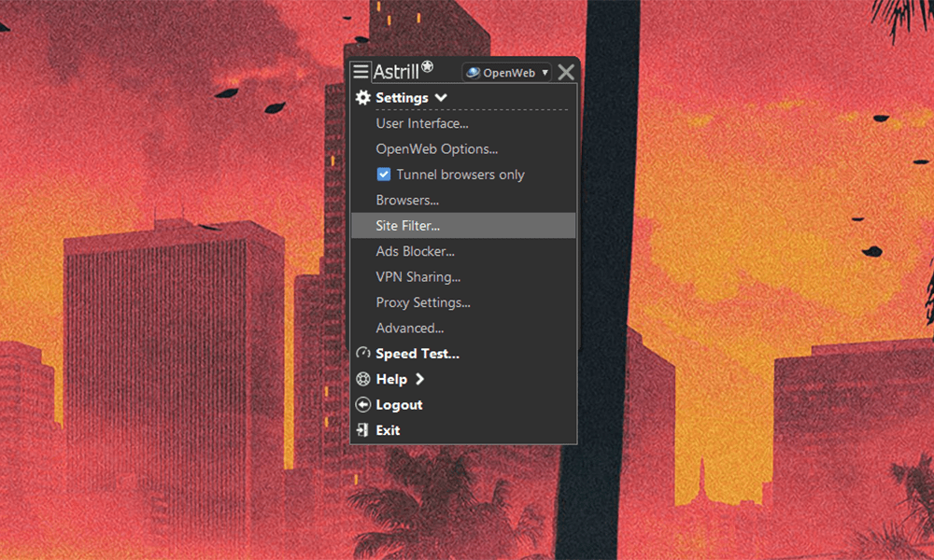Open Advanced... settings
This screenshot has width=934, height=560.
pos(410,328)
